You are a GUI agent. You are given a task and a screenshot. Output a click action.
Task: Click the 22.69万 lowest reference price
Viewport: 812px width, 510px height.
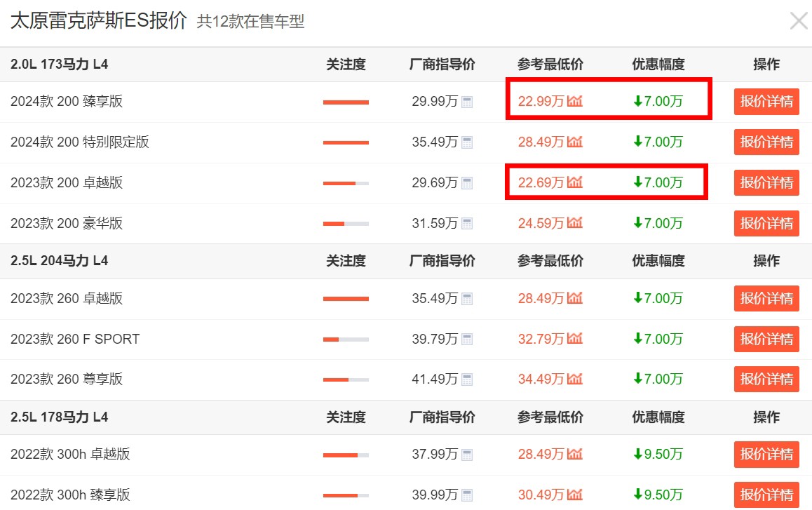pyautogui.click(x=541, y=182)
